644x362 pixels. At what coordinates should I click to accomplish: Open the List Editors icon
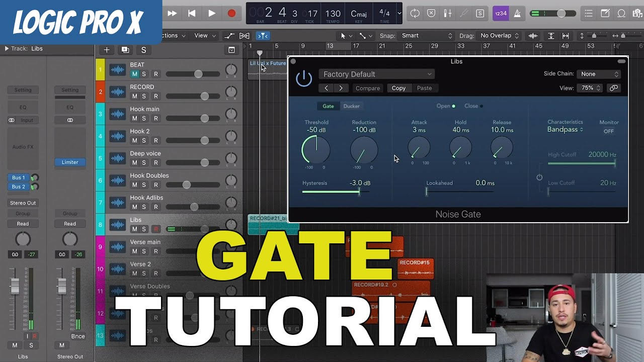point(589,14)
